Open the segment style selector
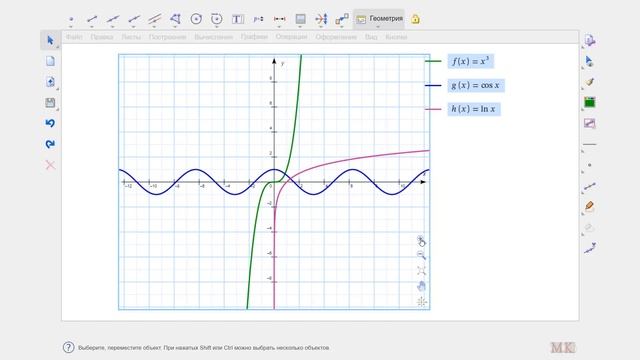Screen dimensions: 640x360 [x=589, y=187]
